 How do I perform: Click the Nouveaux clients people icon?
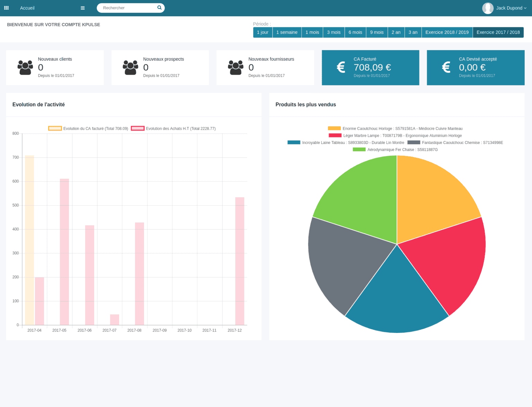tap(25, 67)
